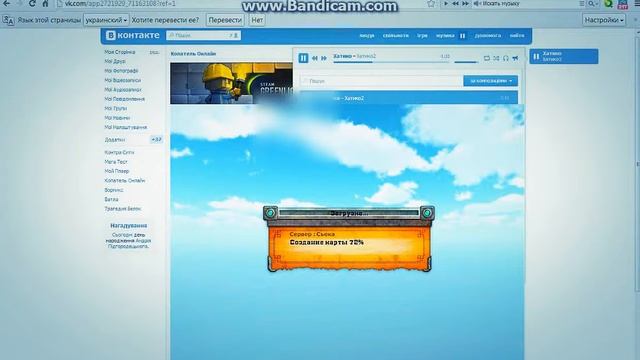Viewport: 640px width, 360px height.
Task: Open 'музика' in VK top menu
Action: point(445,36)
